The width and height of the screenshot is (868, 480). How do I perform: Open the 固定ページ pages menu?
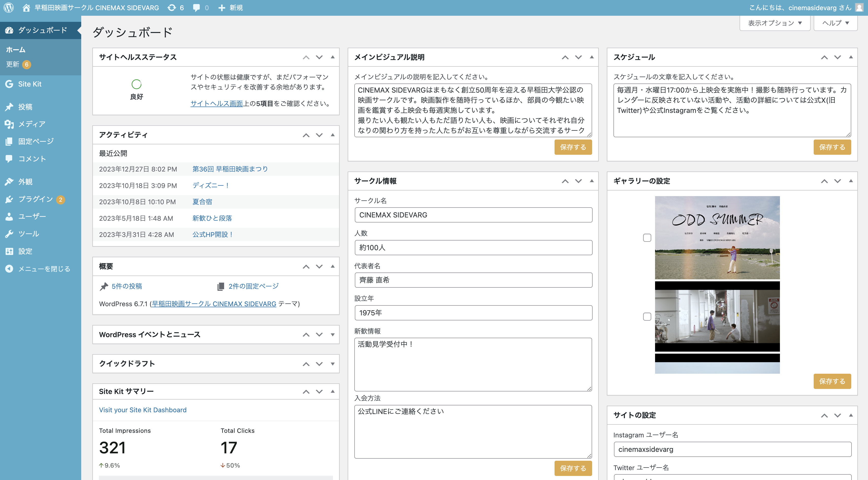coord(36,142)
